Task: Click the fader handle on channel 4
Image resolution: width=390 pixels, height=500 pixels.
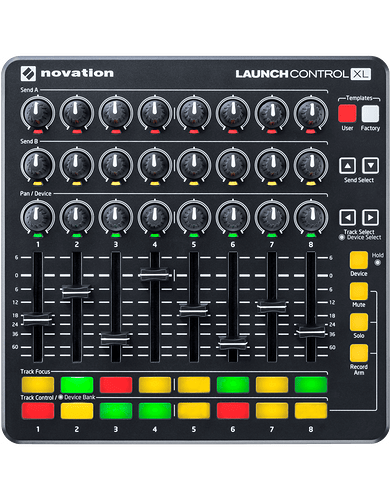Action: [x=155, y=274]
